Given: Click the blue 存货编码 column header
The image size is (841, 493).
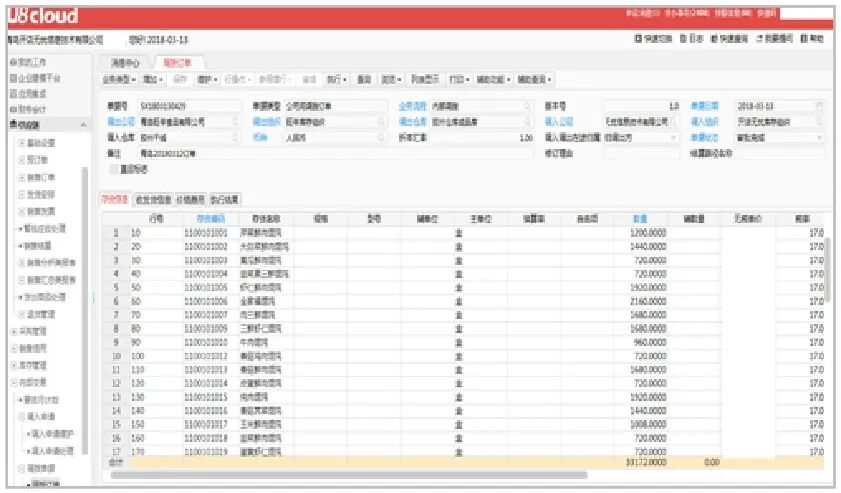Looking at the screenshot, I should coord(211,219).
